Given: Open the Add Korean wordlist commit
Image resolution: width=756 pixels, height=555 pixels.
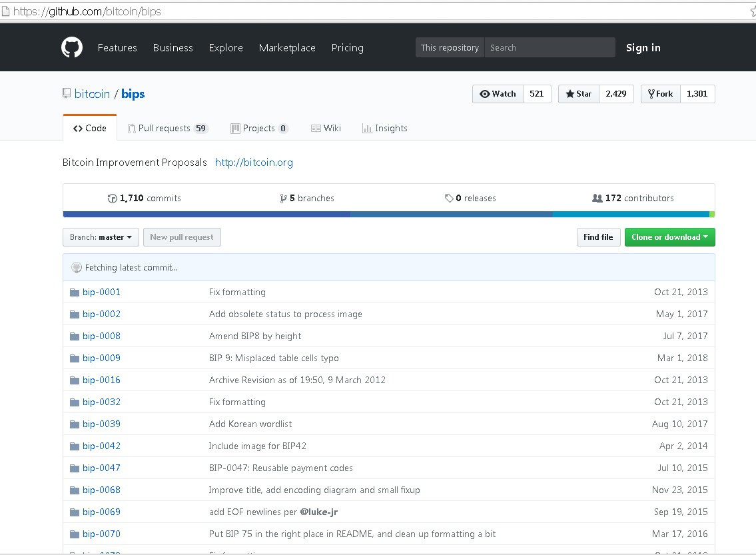Looking at the screenshot, I should (x=250, y=424).
